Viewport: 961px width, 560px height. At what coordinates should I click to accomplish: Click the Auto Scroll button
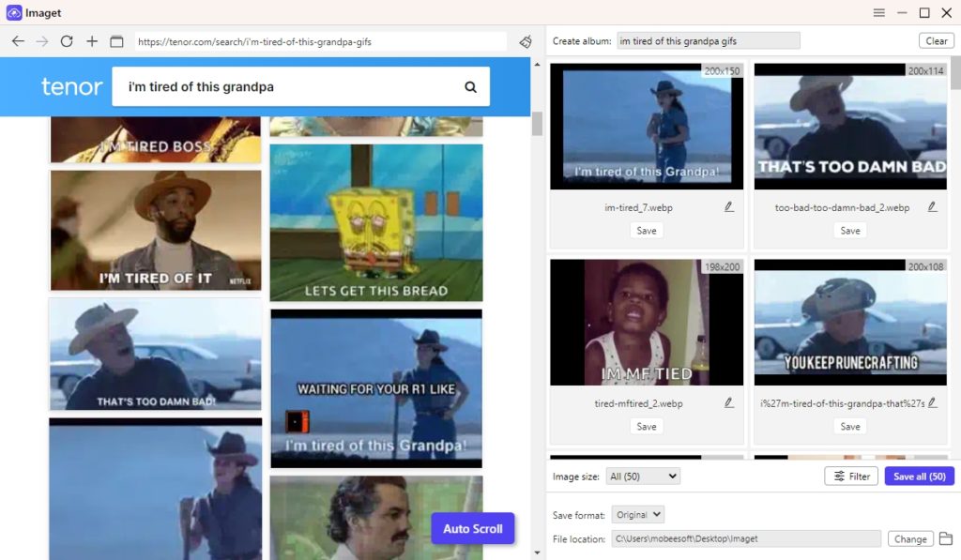pos(473,529)
